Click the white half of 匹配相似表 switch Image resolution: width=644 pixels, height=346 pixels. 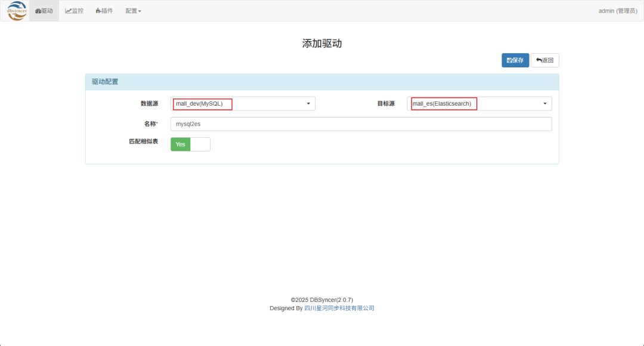(x=200, y=144)
